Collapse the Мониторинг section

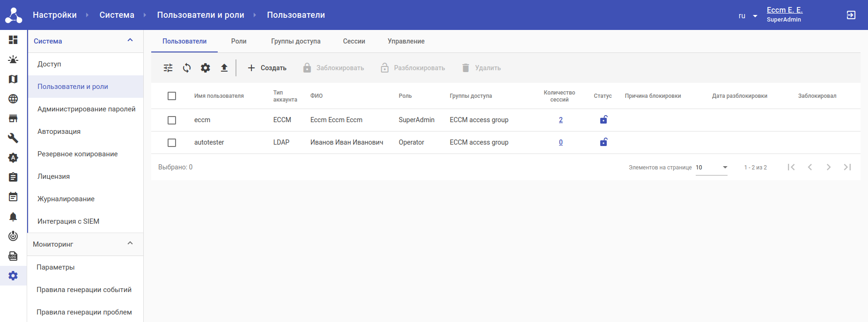tap(130, 244)
